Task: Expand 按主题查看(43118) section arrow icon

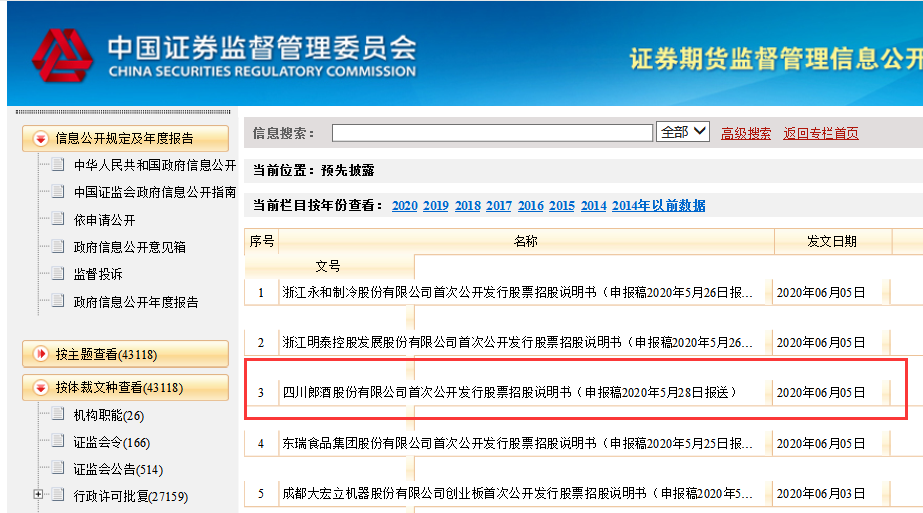Action: pyautogui.click(x=41, y=354)
